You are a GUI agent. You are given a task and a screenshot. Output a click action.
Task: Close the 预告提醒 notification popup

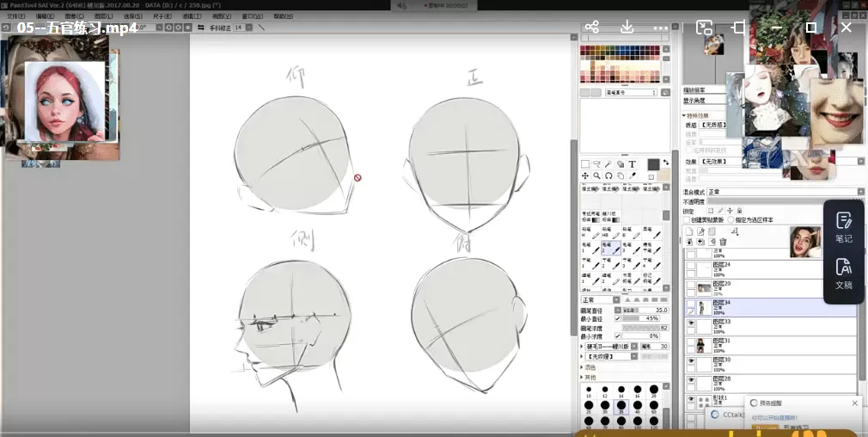coord(854,403)
